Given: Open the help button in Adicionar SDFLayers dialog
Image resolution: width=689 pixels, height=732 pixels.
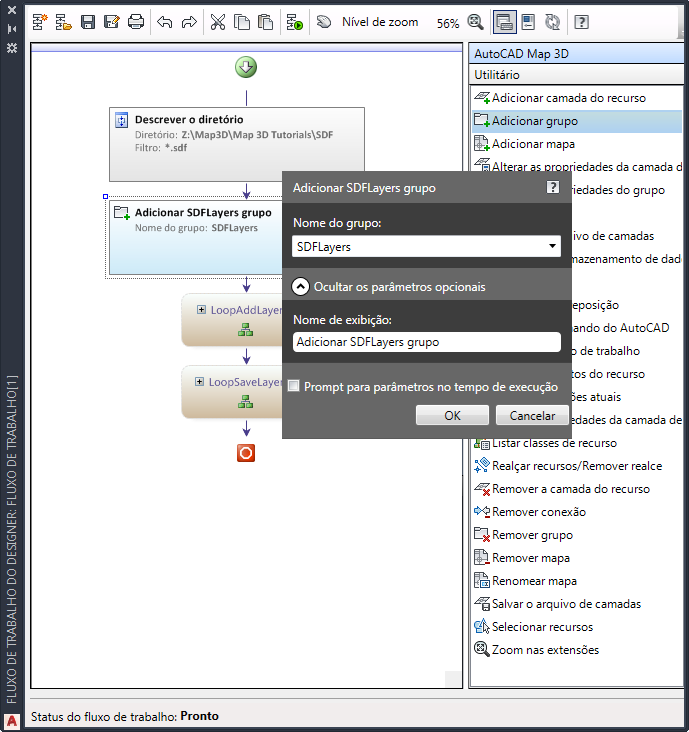Looking at the screenshot, I should coord(553,187).
